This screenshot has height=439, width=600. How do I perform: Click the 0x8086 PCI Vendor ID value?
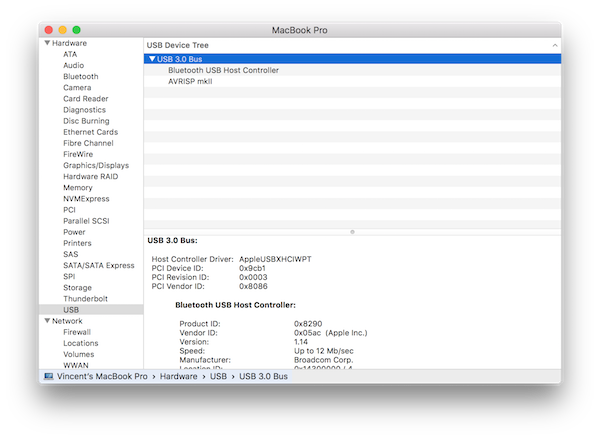[x=253, y=286]
